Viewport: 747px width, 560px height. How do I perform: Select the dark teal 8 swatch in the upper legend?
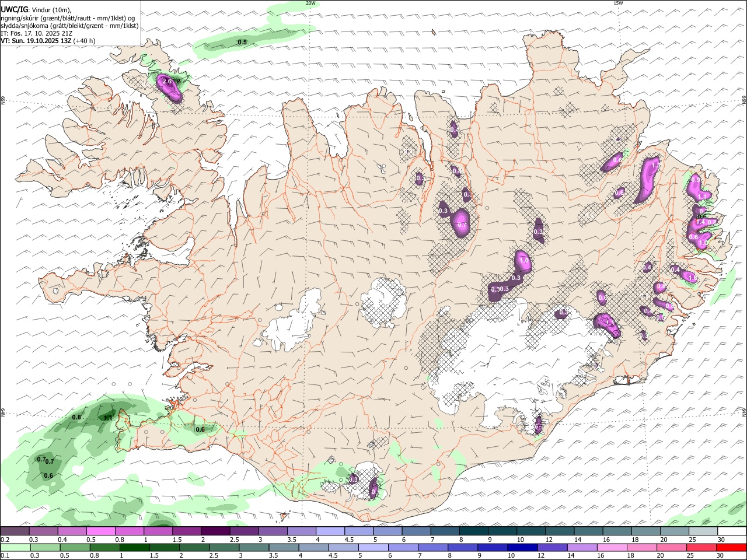(x=474, y=531)
